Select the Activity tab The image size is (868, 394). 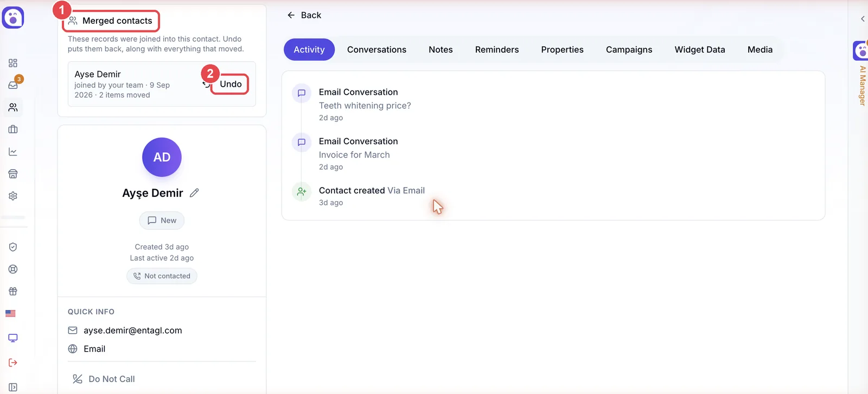tap(309, 49)
